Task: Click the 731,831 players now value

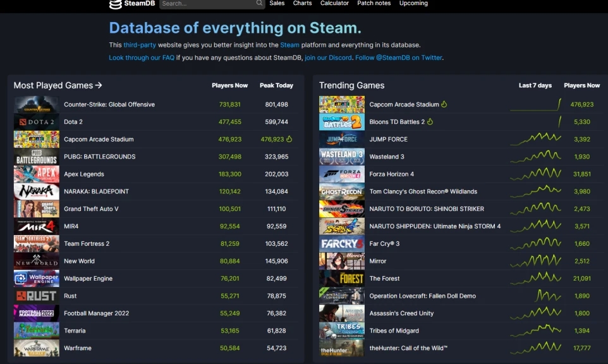Action: tap(229, 104)
